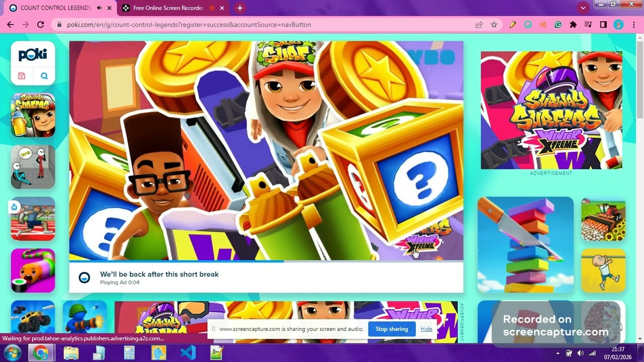The height and width of the screenshot is (362, 644).
Task: Click Stop sharing button
Action: pyautogui.click(x=391, y=329)
